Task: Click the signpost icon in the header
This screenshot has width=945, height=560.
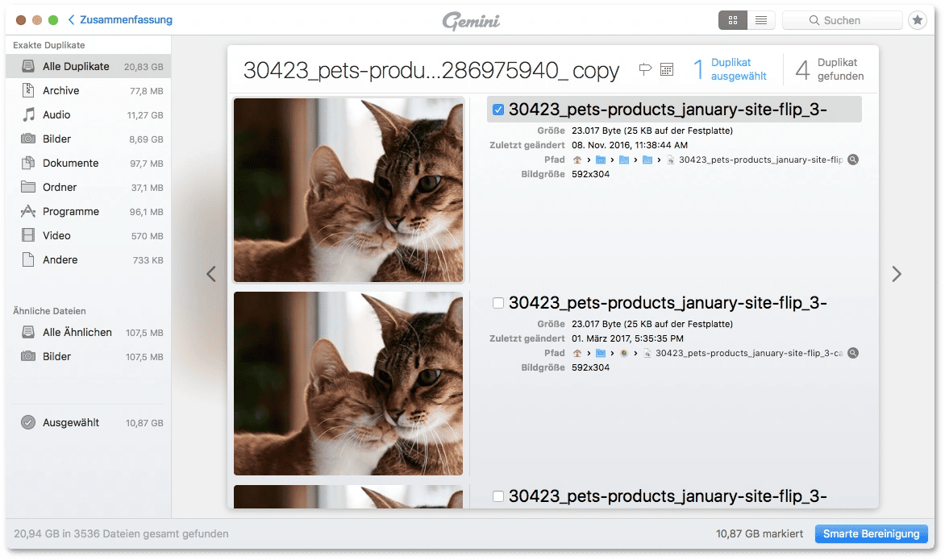Action: [x=645, y=69]
